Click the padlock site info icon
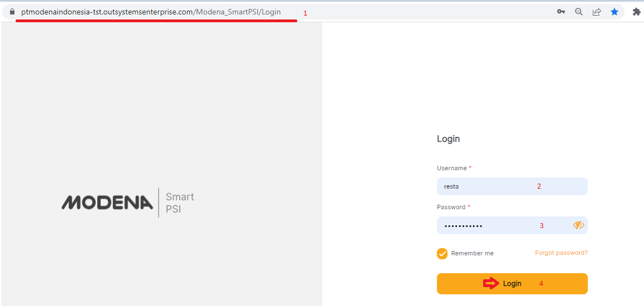 [11, 12]
